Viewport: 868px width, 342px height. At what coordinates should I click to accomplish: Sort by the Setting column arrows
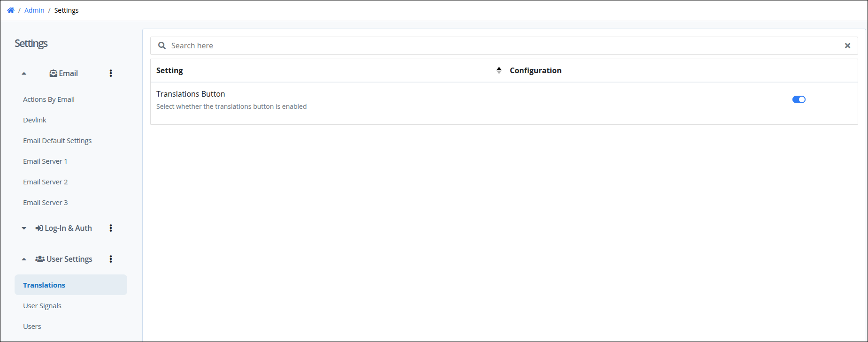pyautogui.click(x=499, y=70)
